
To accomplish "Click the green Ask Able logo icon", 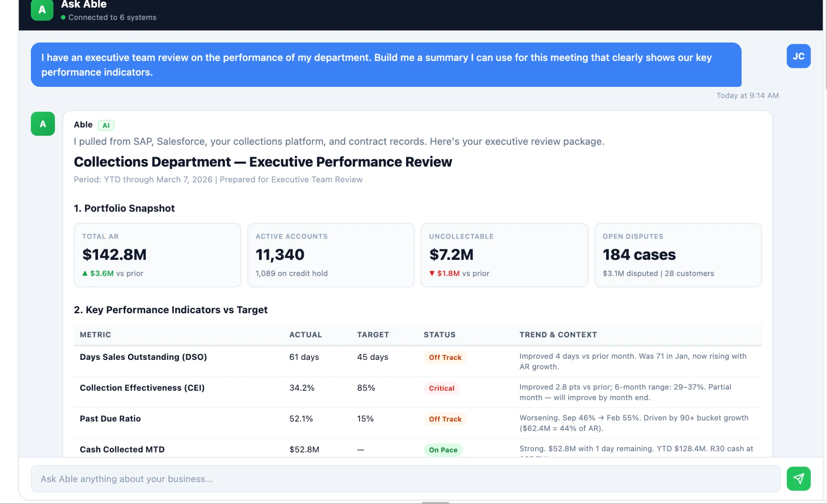I will click(x=42, y=10).
